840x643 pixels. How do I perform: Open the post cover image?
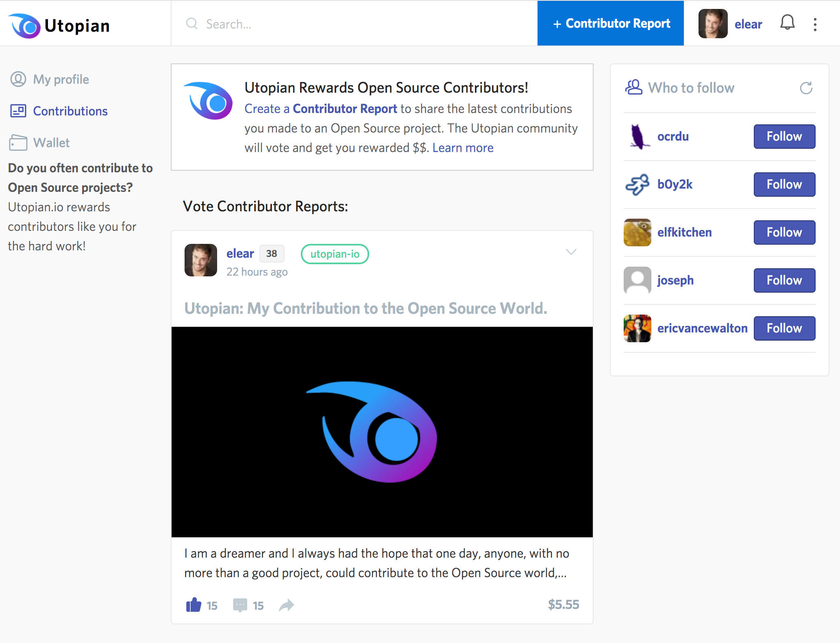[x=382, y=432]
